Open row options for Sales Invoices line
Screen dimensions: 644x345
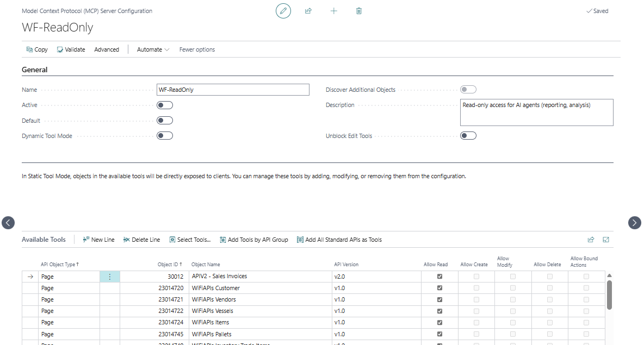pyautogui.click(x=110, y=277)
